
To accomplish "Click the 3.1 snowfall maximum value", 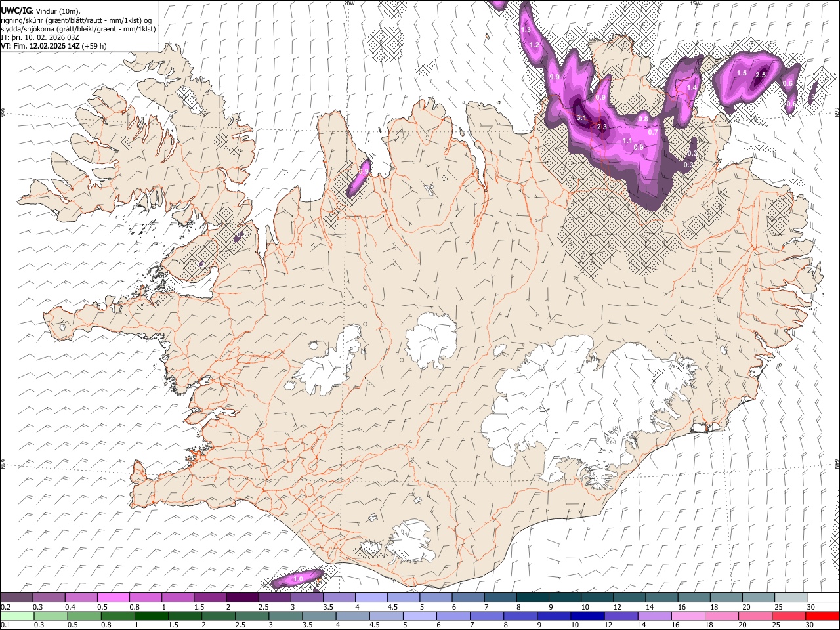I will 581,118.
